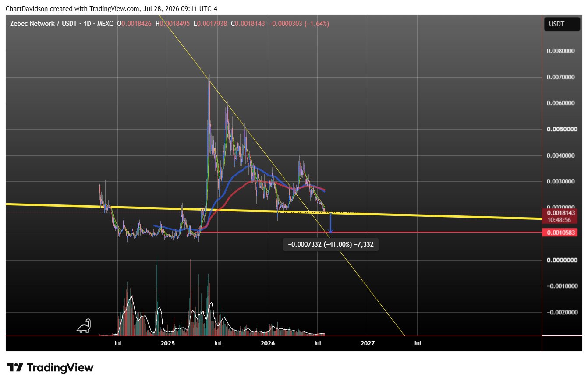The height and width of the screenshot is (384, 588).
Task: Open the USDT currency selector
Action: (562, 25)
